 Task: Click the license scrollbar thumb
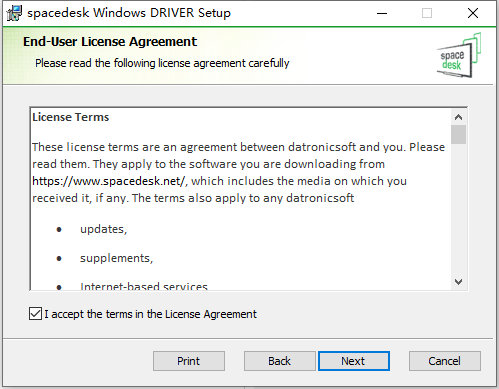pos(458,134)
